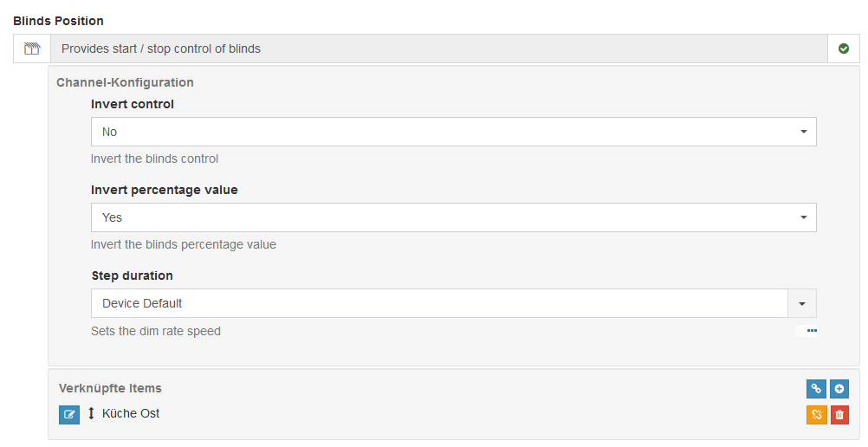The image size is (868, 447).
Task: Click the Blinds Position title
Action: click(x=58, y=20)
